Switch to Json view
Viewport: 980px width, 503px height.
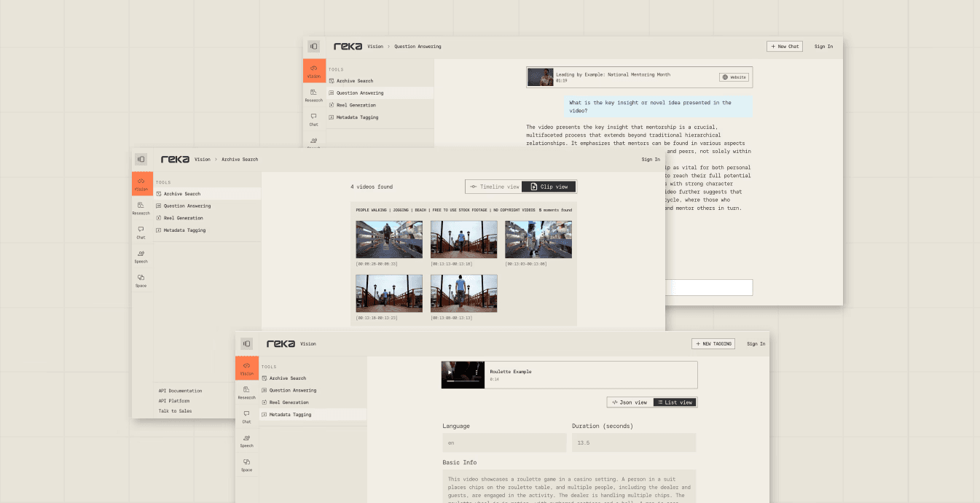[630, 402]
